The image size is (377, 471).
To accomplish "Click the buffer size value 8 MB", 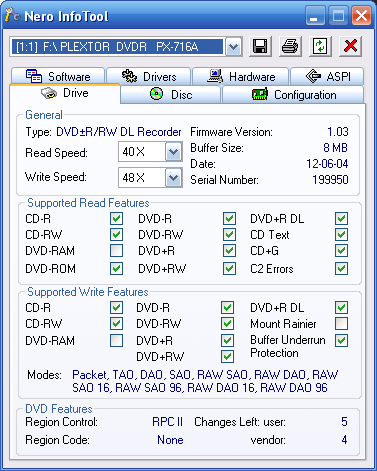I will [336, 148].
